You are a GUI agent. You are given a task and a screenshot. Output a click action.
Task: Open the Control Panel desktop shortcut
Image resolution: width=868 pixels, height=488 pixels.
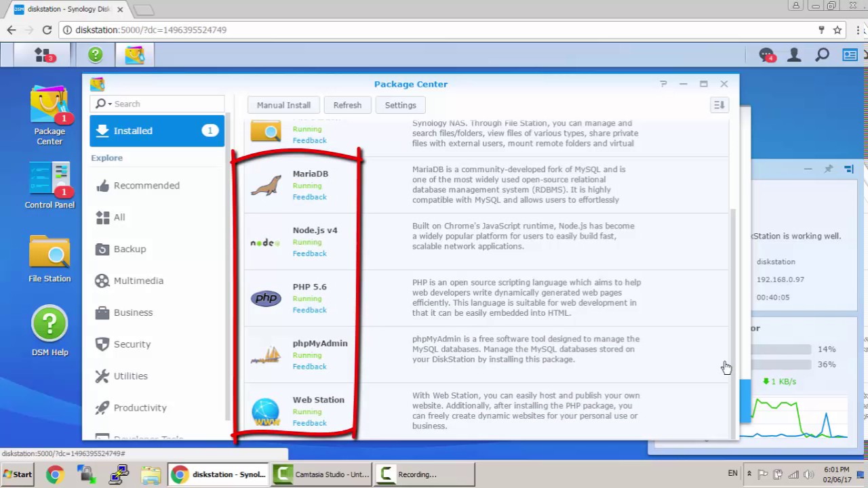point(50,186)
